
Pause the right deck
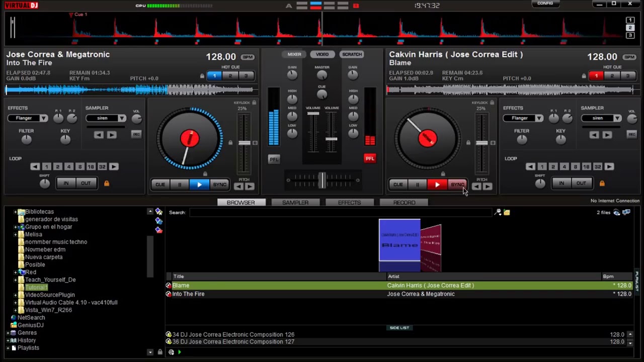coord(418,185)
